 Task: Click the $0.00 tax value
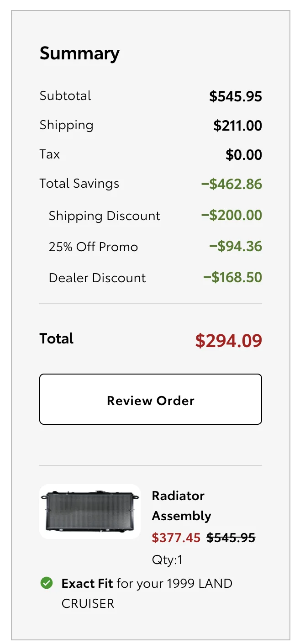[x=244, y=155]
